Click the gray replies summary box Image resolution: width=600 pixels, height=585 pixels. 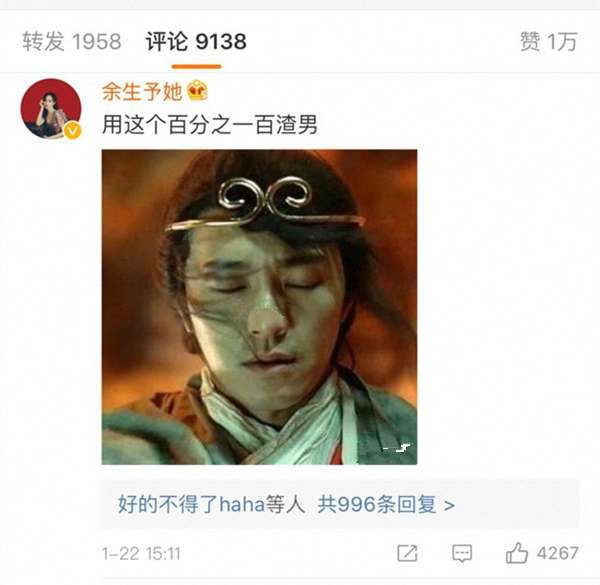(x=340, y=504)
